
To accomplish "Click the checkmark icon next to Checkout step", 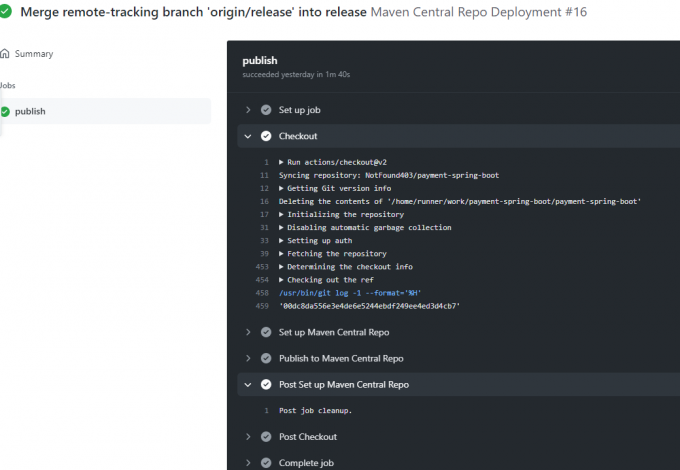I will 266,136.
